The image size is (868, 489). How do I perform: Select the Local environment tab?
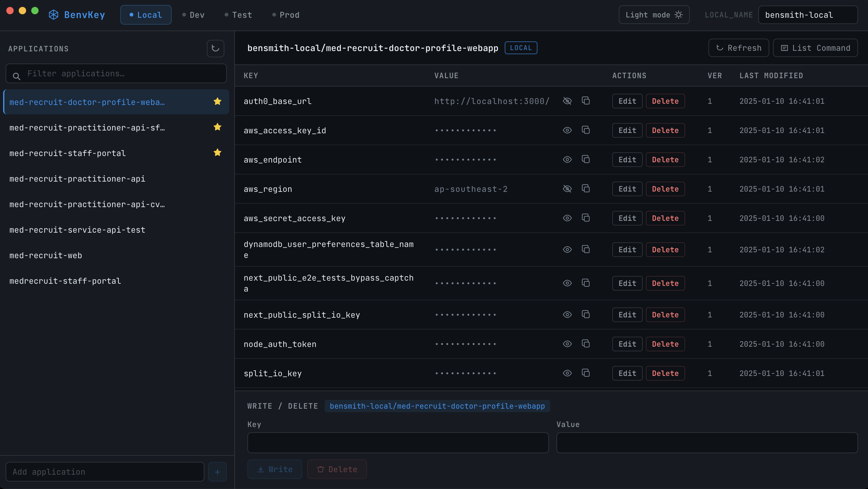tap(145, 15)
